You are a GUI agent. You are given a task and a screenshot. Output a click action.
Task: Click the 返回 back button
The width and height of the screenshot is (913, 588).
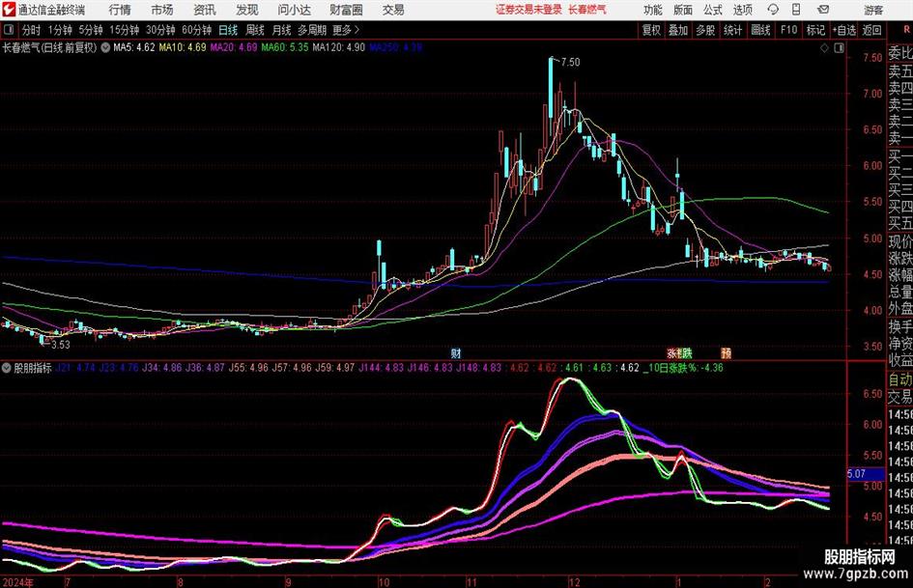coord(872,30)
